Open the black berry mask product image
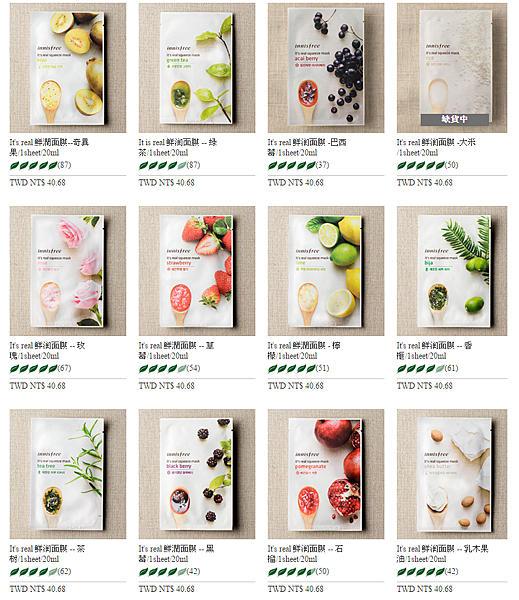The height and width of the screenshot is (600, 519). coord(197,474)
